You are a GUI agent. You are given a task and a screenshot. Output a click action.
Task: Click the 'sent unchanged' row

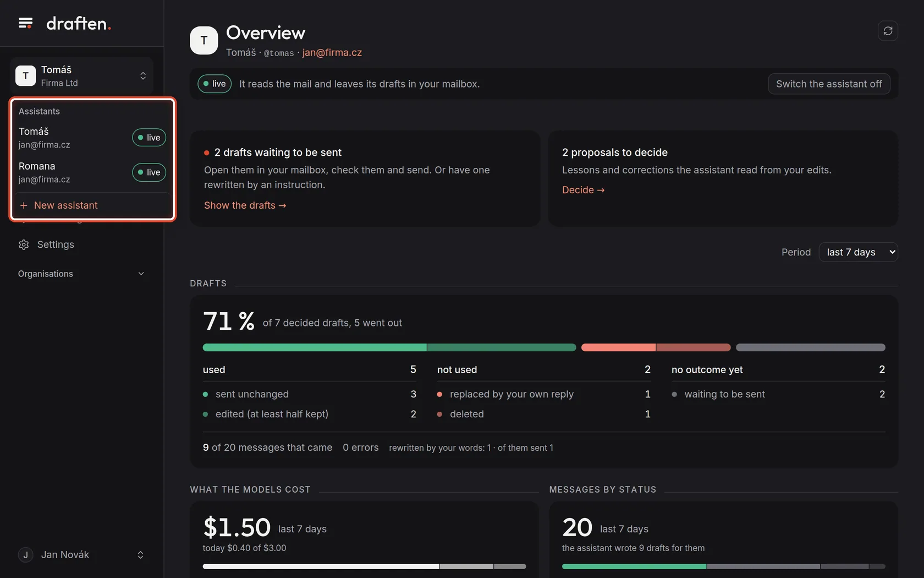click(310, 394)
